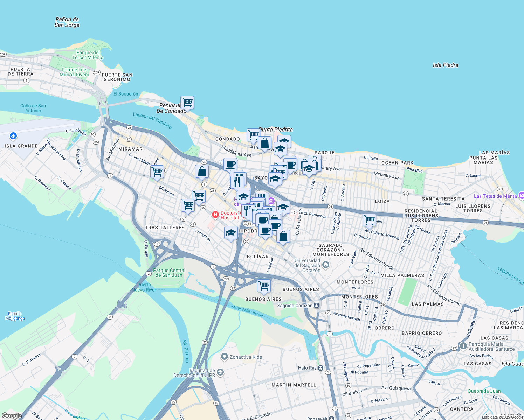Select the PUERTA DE TIERRA label
This screenshot has height=420, width=524.
(x=20, y=71)
